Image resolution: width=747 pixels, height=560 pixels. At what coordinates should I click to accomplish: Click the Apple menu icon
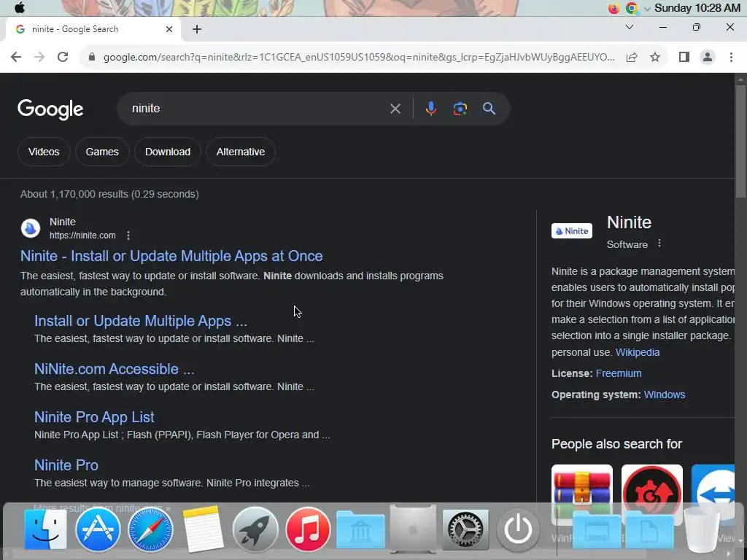click(20, 7)
